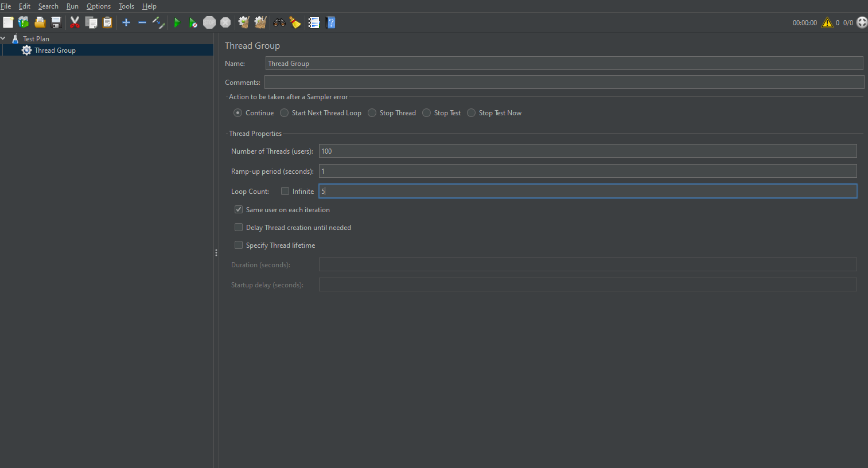The height and width of the screenshot is (468, 868).
Task: Select the Continue radio button
Action: click(x=238, y=113)
